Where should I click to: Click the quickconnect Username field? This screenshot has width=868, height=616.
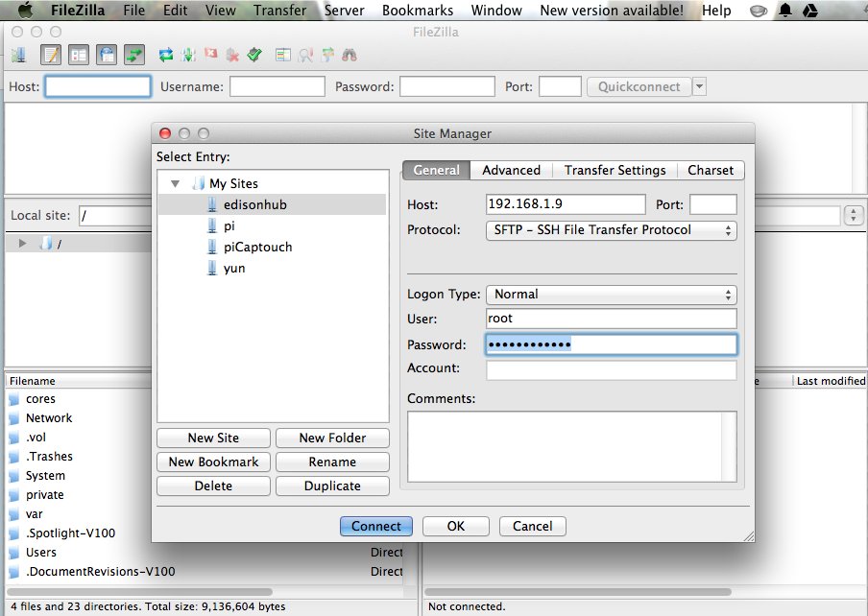277,86
